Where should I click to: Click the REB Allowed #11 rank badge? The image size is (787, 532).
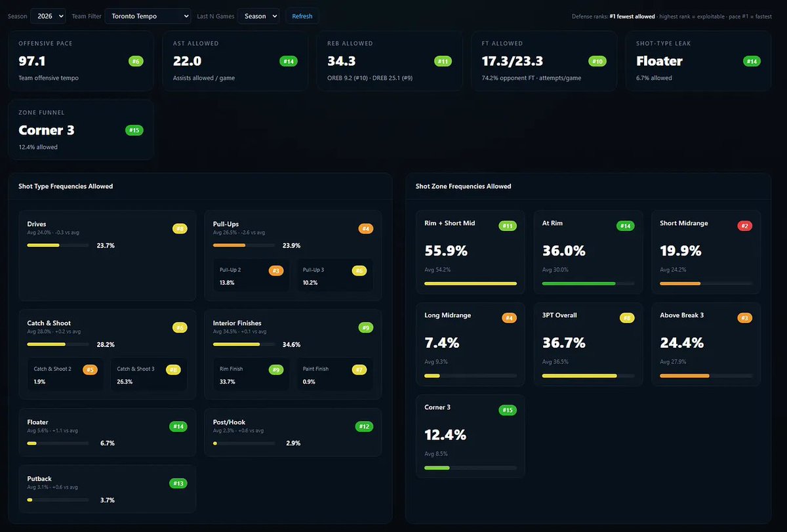coord(443,61)
